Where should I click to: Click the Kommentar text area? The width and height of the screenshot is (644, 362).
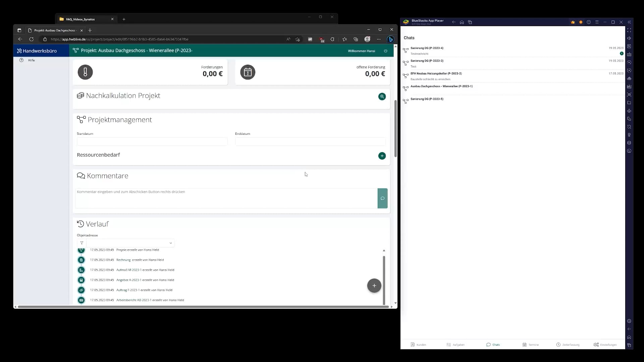(226, 198)
